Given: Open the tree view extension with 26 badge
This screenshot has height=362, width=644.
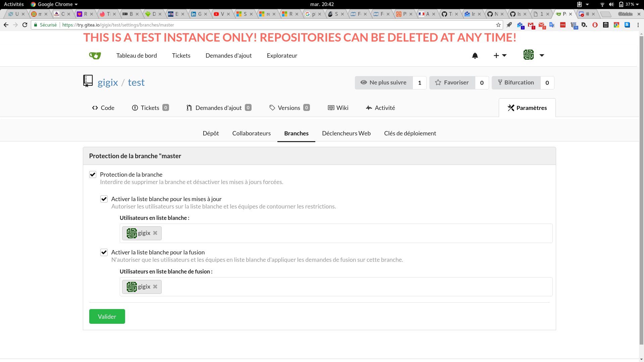Looking at the screenshot, I should [x=574, y=25].
